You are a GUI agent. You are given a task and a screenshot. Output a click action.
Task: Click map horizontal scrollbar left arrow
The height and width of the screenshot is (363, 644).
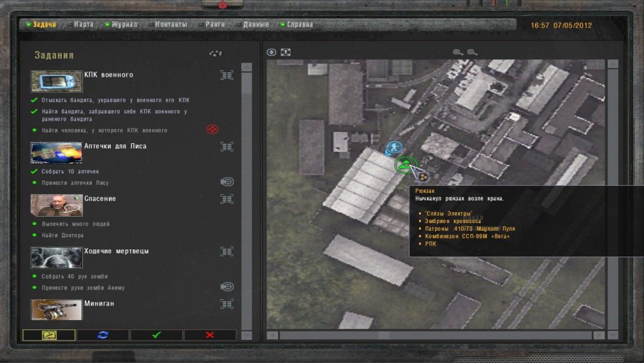coord(272,335)
